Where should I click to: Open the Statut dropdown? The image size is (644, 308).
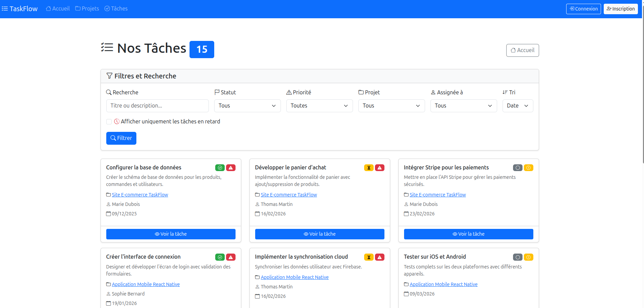247,106
